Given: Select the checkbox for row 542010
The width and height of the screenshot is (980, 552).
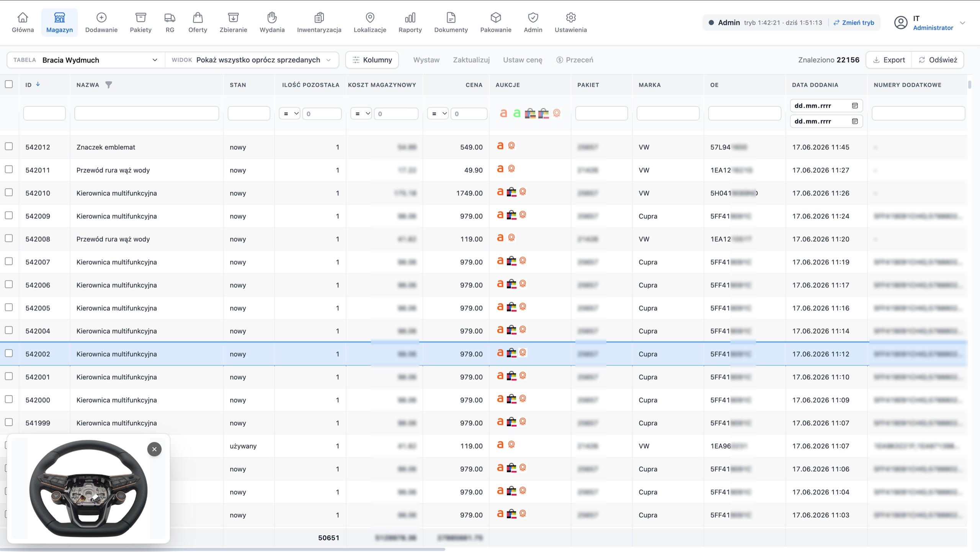Looking at the screenshot, I should (x=9, y=192).
